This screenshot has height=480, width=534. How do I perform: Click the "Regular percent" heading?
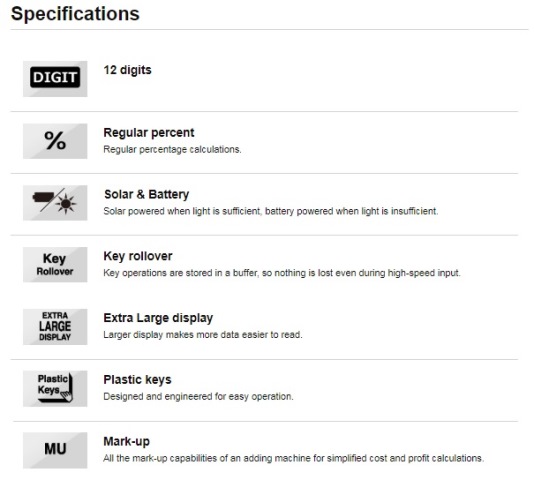click(149, 133)
